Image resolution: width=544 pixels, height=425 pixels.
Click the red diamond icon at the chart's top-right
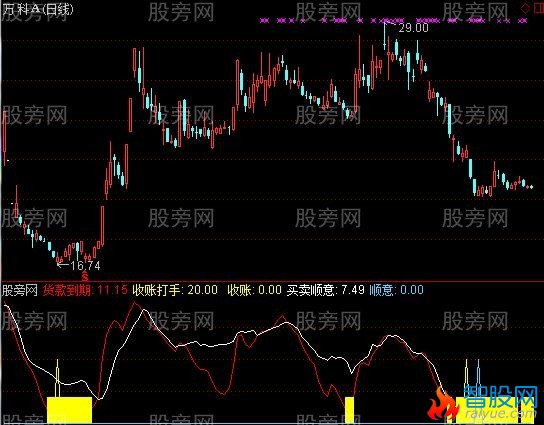point(525,8)
